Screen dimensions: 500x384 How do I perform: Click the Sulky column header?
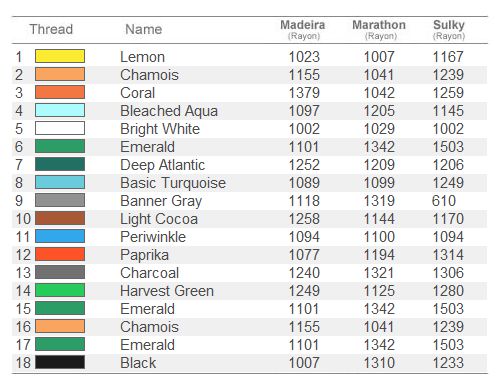tap(449, 29)
